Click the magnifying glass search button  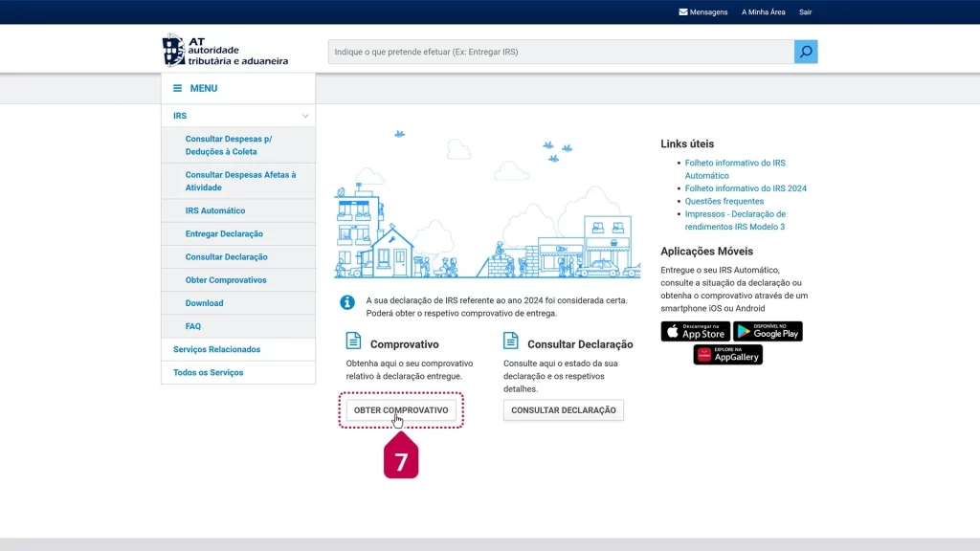tap(806, 52)
